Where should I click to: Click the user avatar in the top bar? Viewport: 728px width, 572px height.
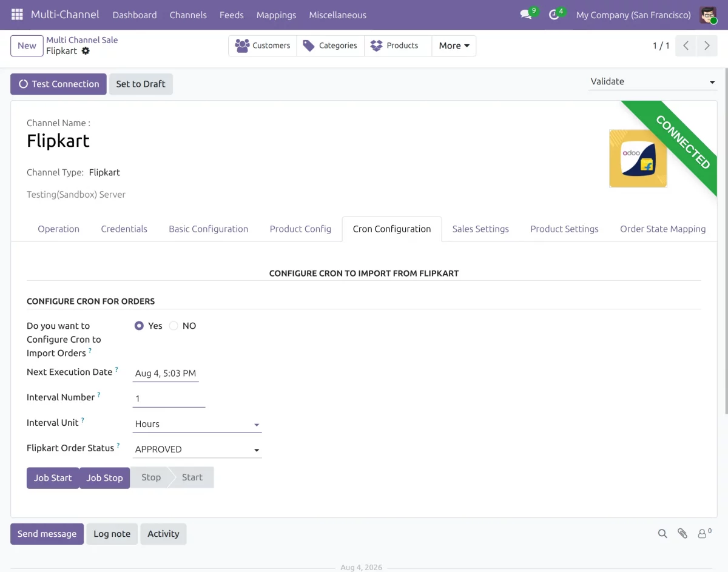pyautogui.click(x=708, y=15)
